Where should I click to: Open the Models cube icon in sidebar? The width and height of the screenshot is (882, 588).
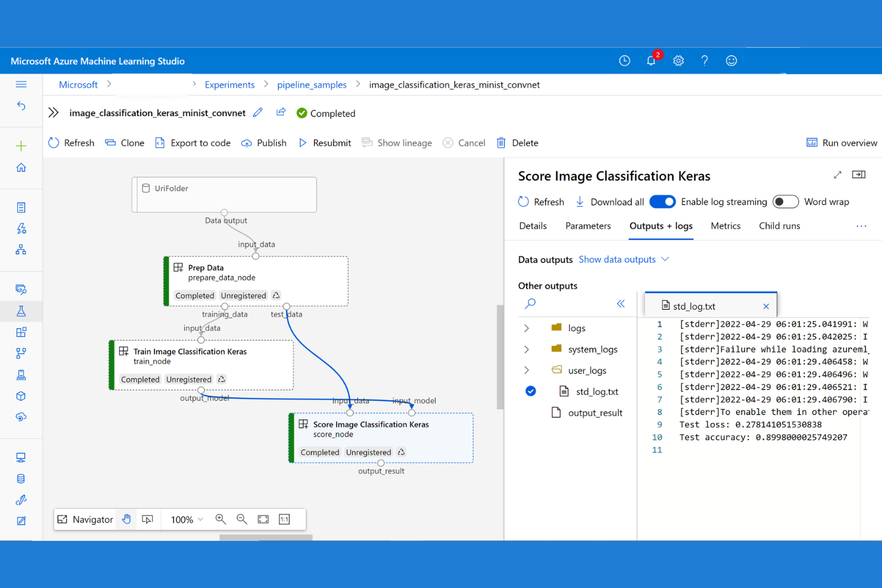click(21, 396)
